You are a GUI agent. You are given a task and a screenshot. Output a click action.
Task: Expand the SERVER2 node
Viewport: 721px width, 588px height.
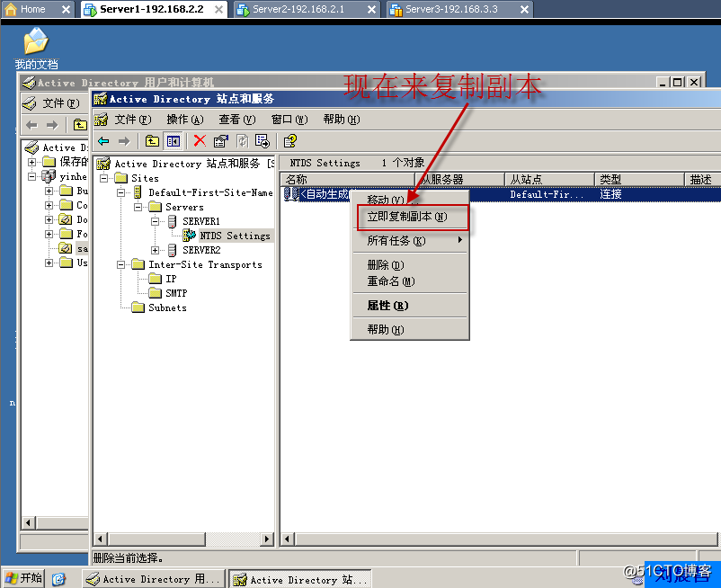click(155, 250)
